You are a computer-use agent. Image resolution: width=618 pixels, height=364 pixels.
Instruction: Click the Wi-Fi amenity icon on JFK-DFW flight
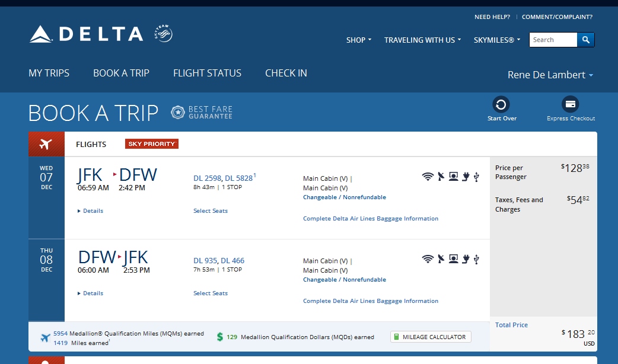click(428, 177)
